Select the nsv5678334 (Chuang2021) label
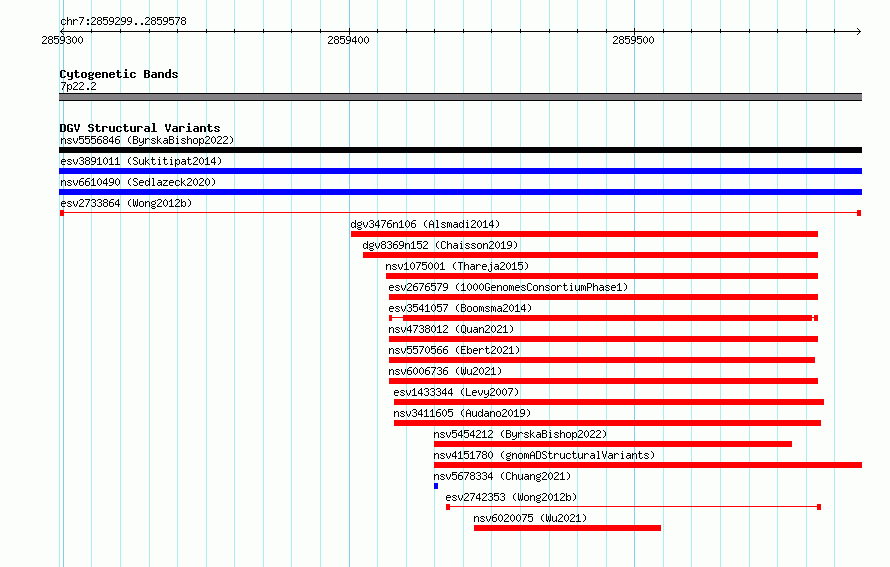This screenshot has height=567, width=890. (x=502, y=476)
